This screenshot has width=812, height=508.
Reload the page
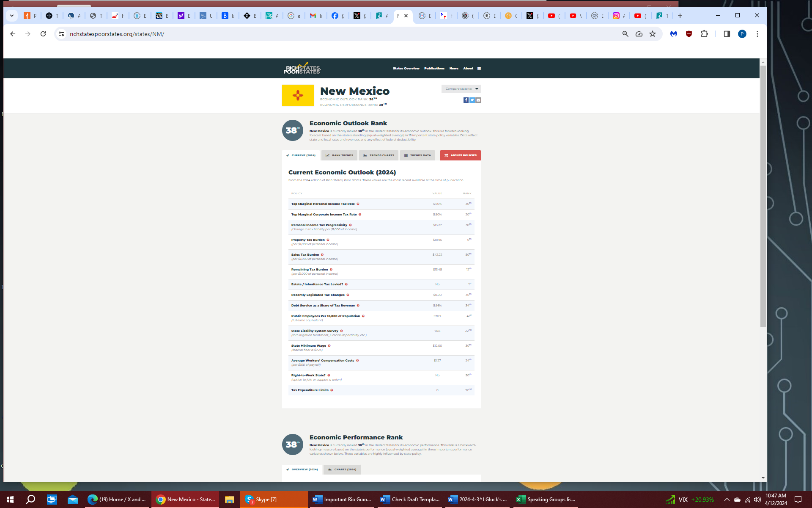pyautogui.click(x=43, y=34)
